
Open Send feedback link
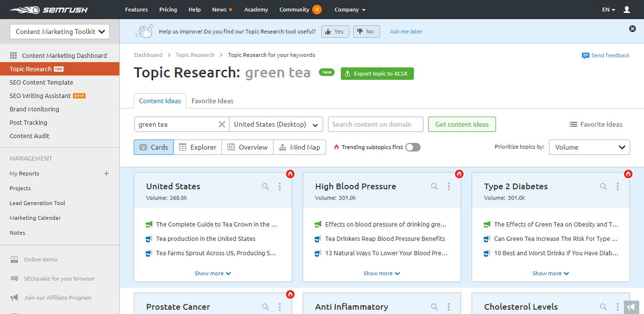coord(606,55)
